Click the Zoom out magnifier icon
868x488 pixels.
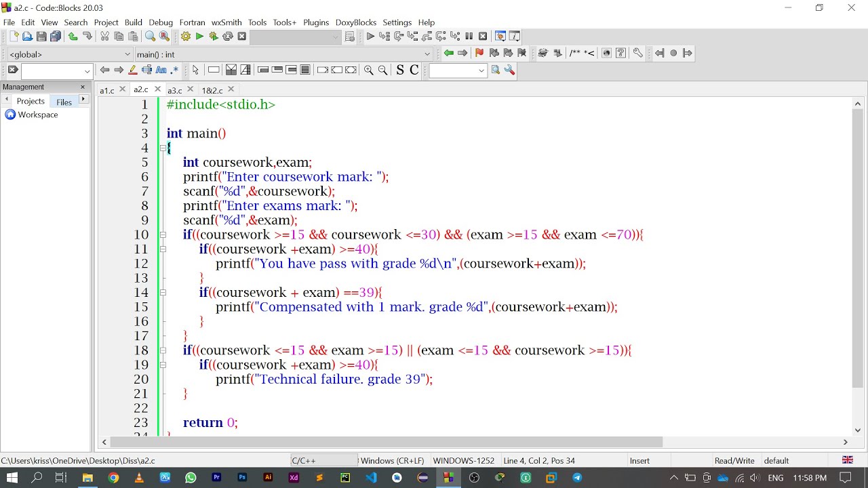pos(382,70)
